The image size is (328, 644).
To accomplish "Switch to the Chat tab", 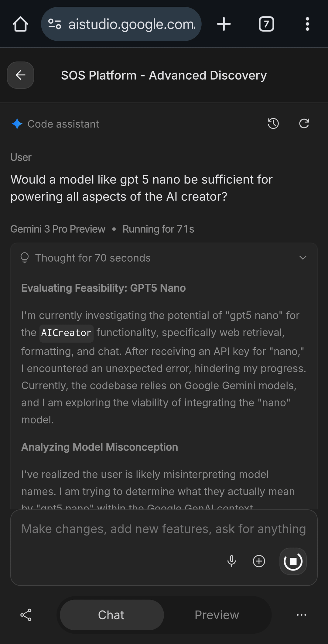I will click(x=111, y=615).
